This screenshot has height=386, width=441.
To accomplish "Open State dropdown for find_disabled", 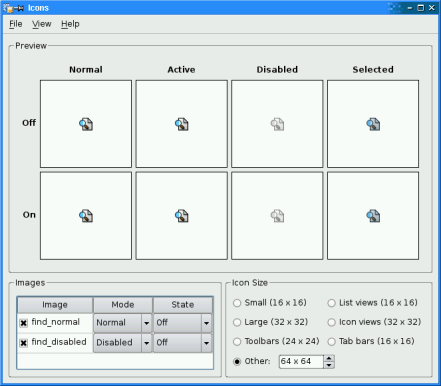I will (x=183, y=343).
